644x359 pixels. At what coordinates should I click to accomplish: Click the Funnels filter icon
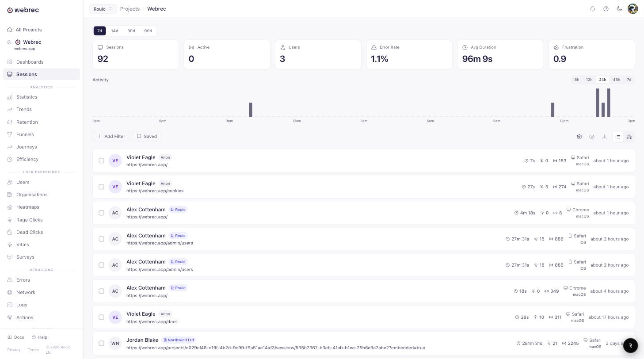(10, 134)
